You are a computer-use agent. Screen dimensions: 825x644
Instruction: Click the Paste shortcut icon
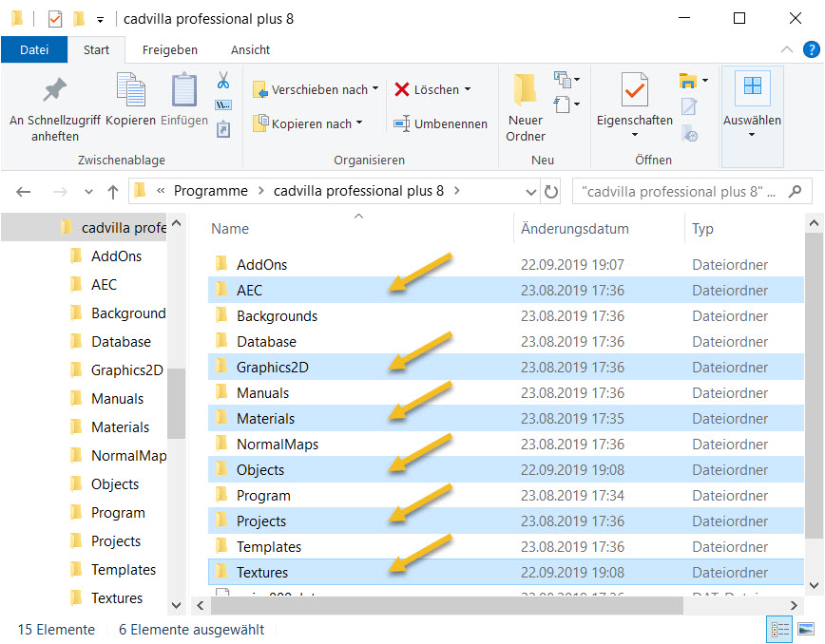[223, 129]
